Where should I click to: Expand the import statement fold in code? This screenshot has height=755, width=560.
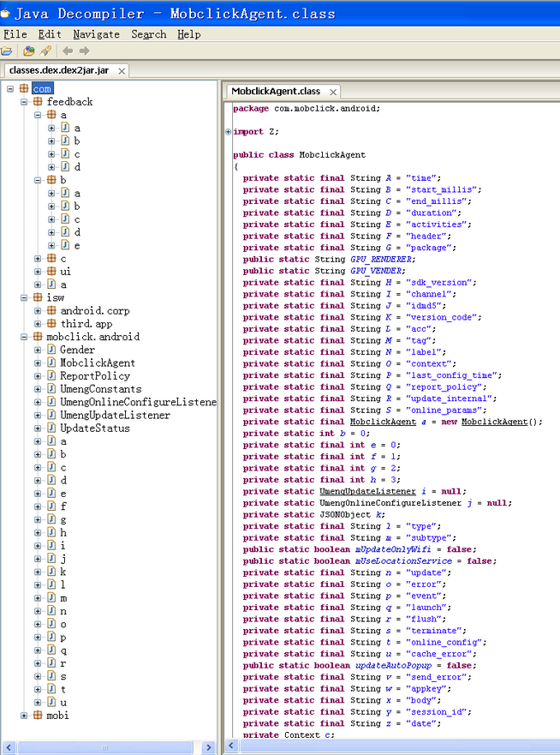click(228, 131)
